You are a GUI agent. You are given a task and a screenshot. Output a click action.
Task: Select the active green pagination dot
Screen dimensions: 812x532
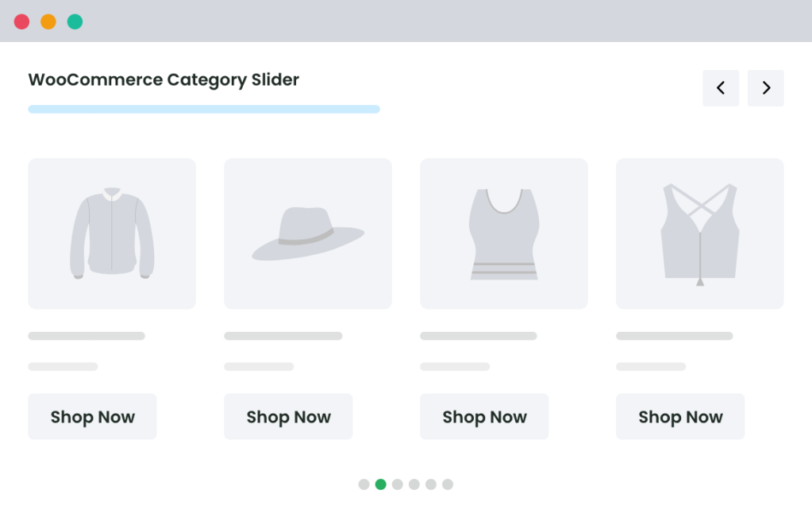(x=381, y=484)
